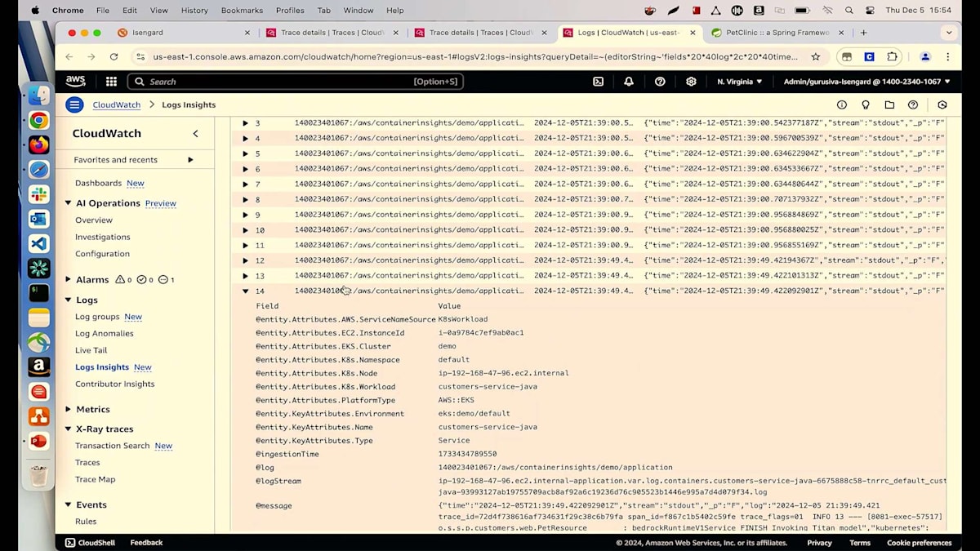Image resolution: width=980 pixels, height=551 pixels.
Task: Open Spotlight search in the menu bar
Action: coord(849,11)
